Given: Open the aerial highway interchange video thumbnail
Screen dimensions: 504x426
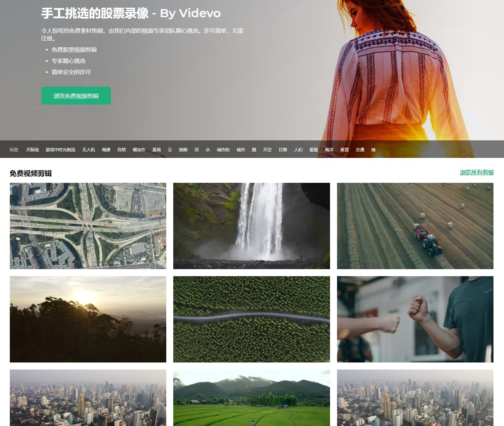Looking at the screenshot, I should (88, 226).
